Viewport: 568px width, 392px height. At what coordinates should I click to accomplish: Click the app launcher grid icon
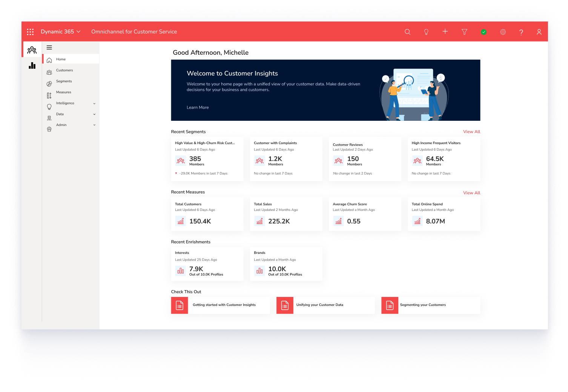point(30,32)
